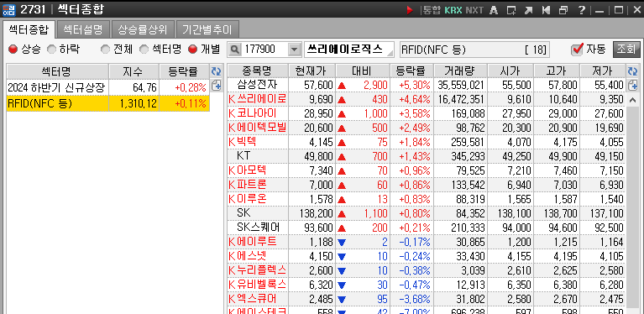Screen dimensions: 644x314
Task: Select the KT stock row
Action: tap(427, 156)
